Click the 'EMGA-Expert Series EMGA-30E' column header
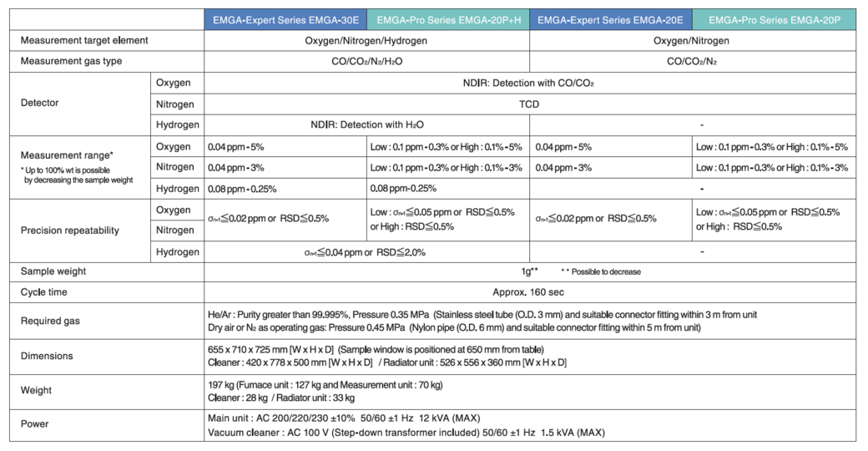Viewport: 868px width, 451px height. 285,20
